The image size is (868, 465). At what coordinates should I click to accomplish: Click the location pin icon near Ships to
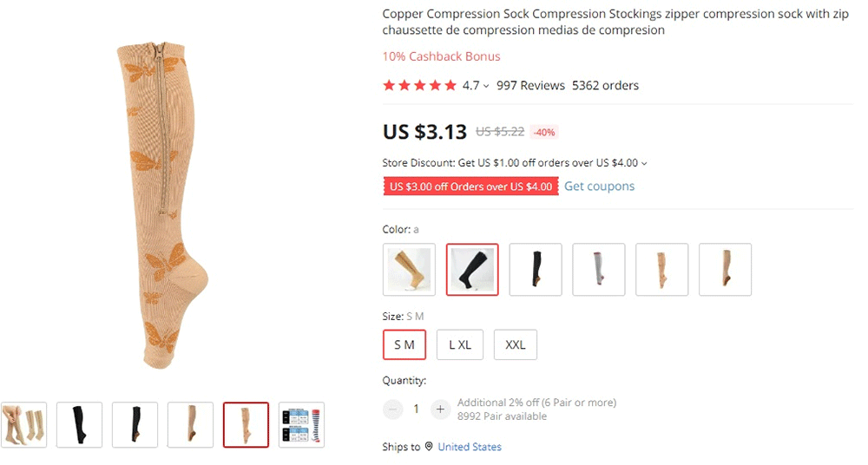(x=429, y=447)
